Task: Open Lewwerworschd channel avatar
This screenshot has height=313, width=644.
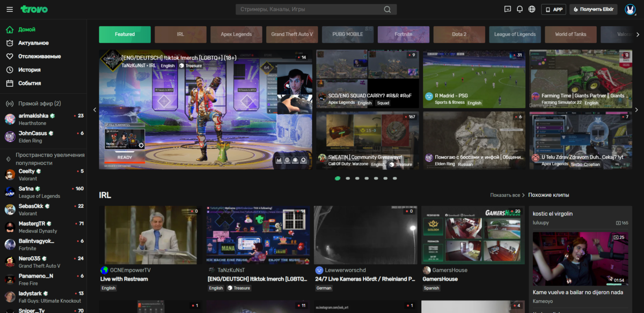Action: 319,270
